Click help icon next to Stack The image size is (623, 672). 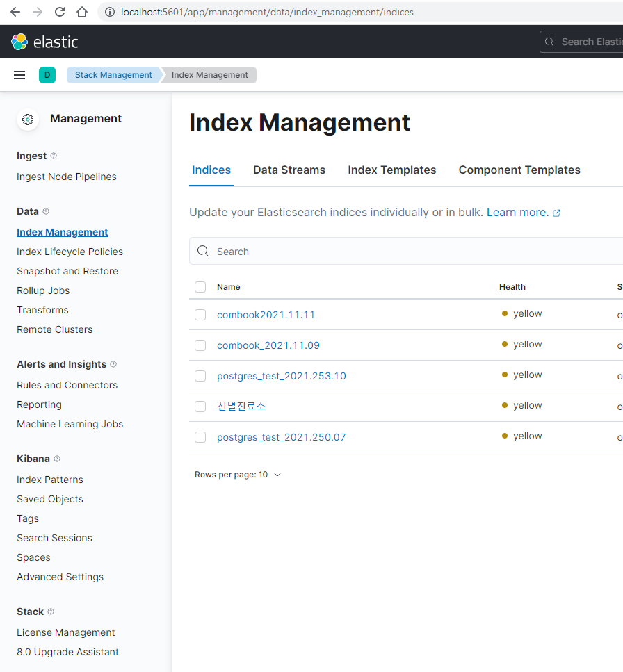click(x=51, y=612)
